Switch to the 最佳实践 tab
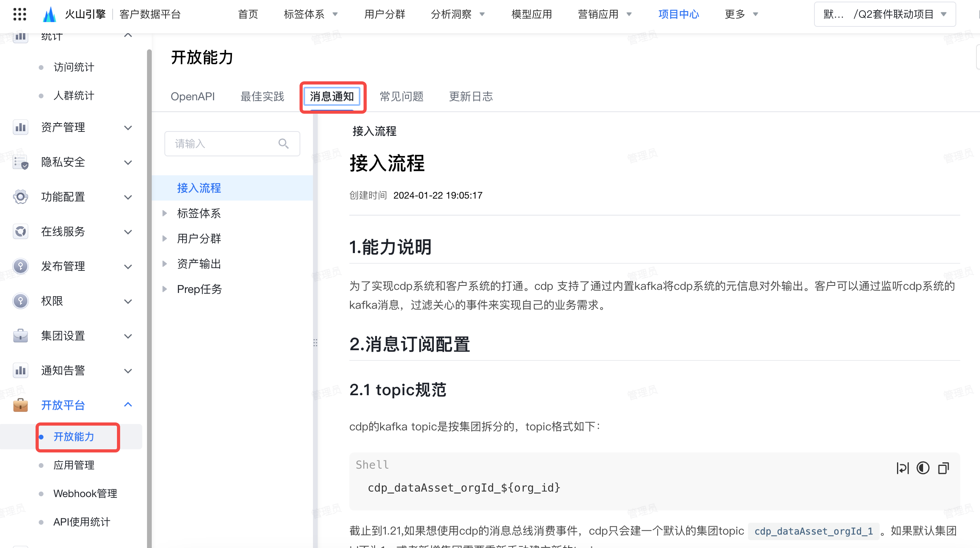 (262, 97)
